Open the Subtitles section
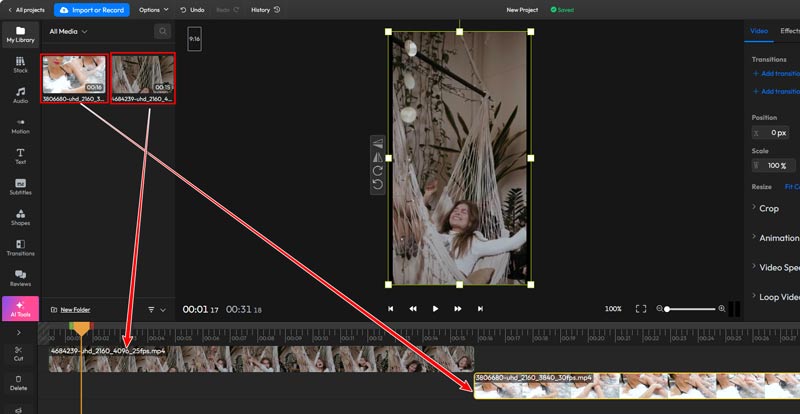Image resolution: width=800 pixels, height=414 pixels. (x=20, y=187)
